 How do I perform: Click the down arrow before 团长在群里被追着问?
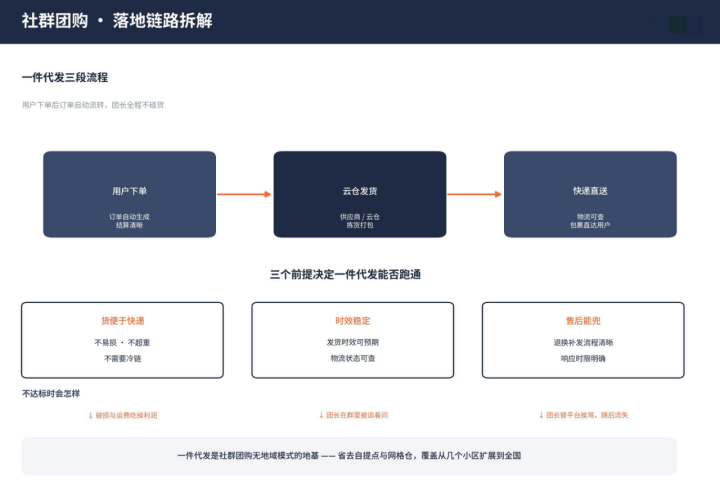click(321, 415)
